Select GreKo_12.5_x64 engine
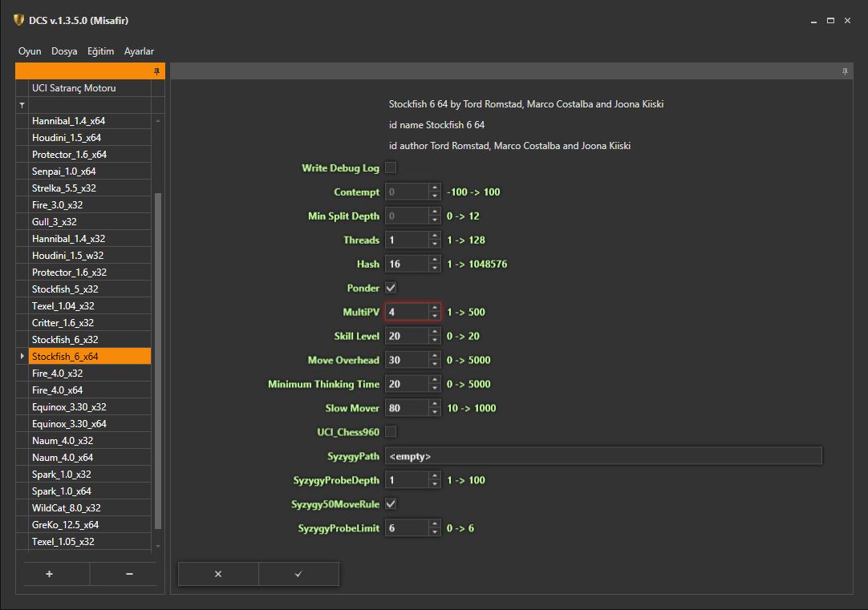Screen dimensions: 868x610 90,525
